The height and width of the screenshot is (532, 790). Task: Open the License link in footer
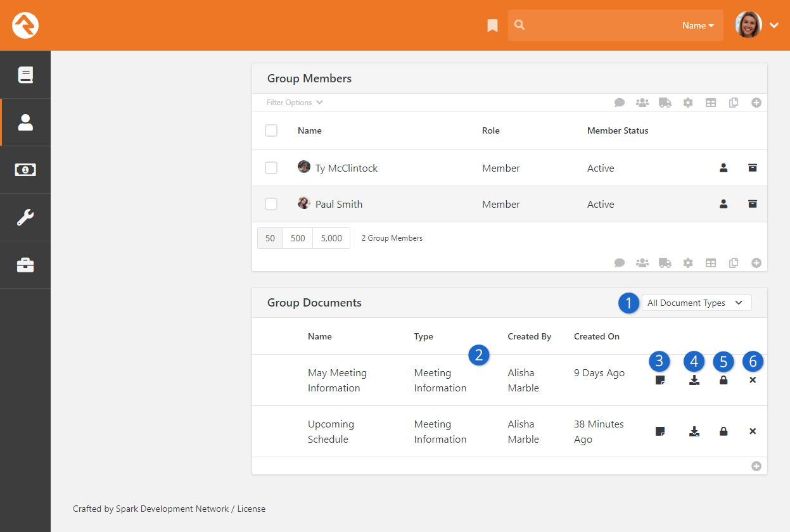tap(252, 509)
